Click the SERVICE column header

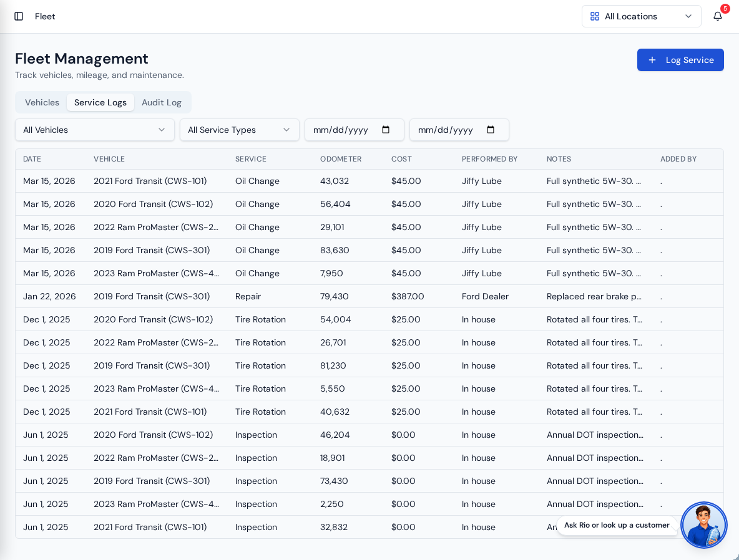point(251,159)
